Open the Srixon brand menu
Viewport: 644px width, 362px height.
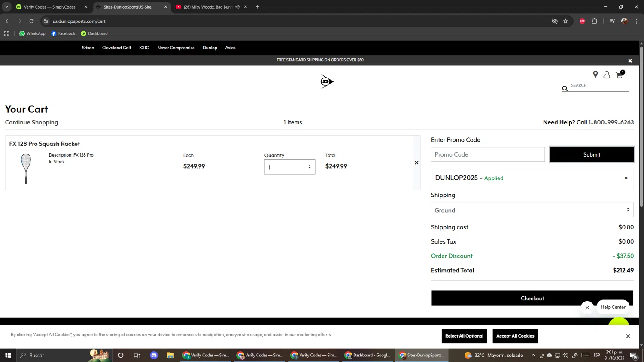pyautogui.click(x=88, y=48)
